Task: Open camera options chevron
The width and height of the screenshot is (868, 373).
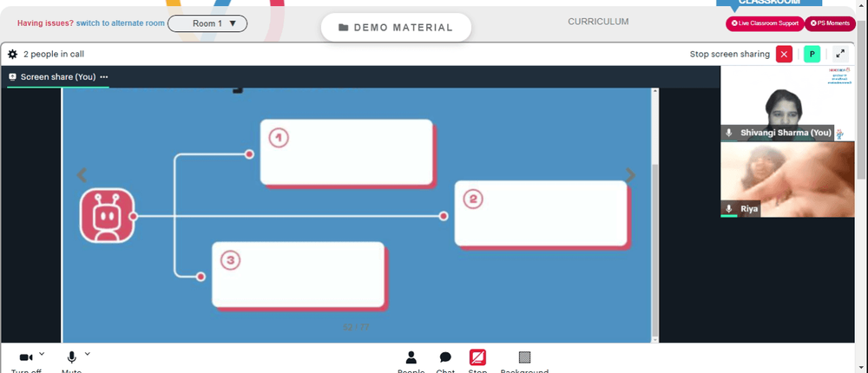Action: pyautogui.click(x=42, y=354)
